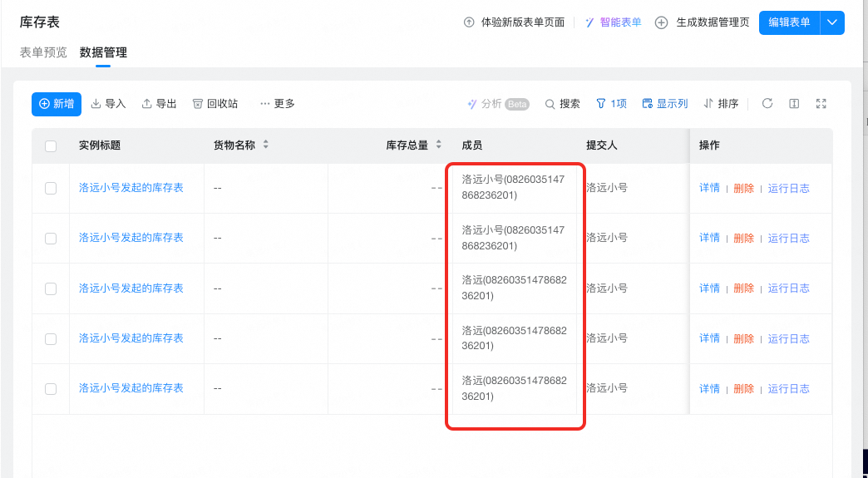Click the row height adjustment icon
Screen dimensions: 868x478
[x=794, y=103]
